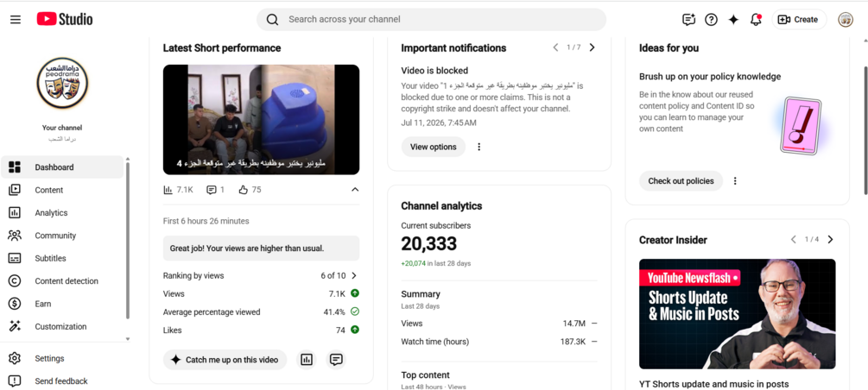Image resolution: width=868 pixels, height=390 pixels.
Task: Click the Send feedback exclamation icon
Action: point(15,381)
